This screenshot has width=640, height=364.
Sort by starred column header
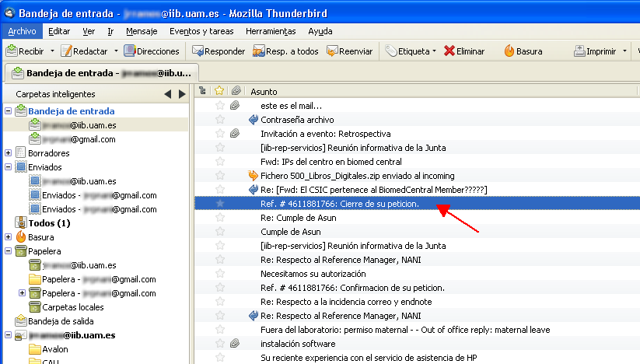[219, 91]
